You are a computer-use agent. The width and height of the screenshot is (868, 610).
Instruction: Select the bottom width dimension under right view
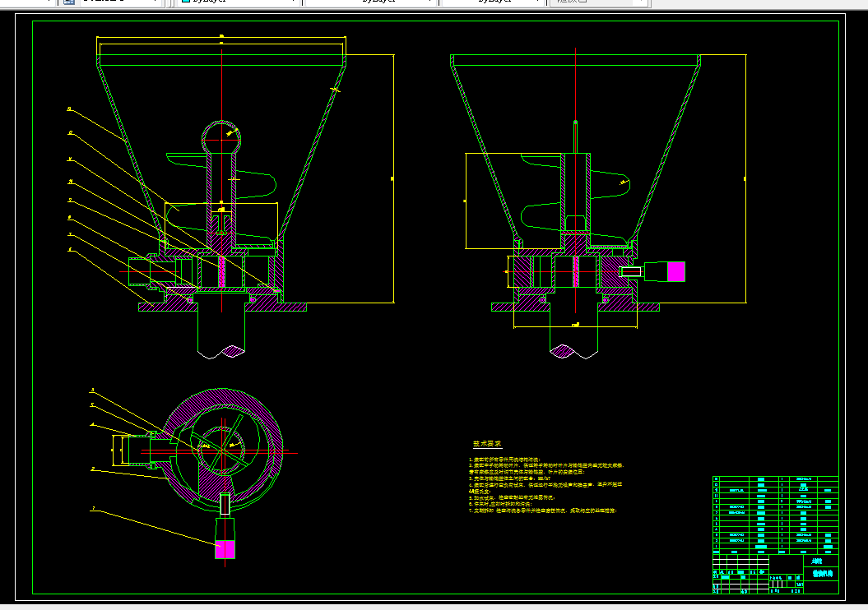tap(575, 326)
